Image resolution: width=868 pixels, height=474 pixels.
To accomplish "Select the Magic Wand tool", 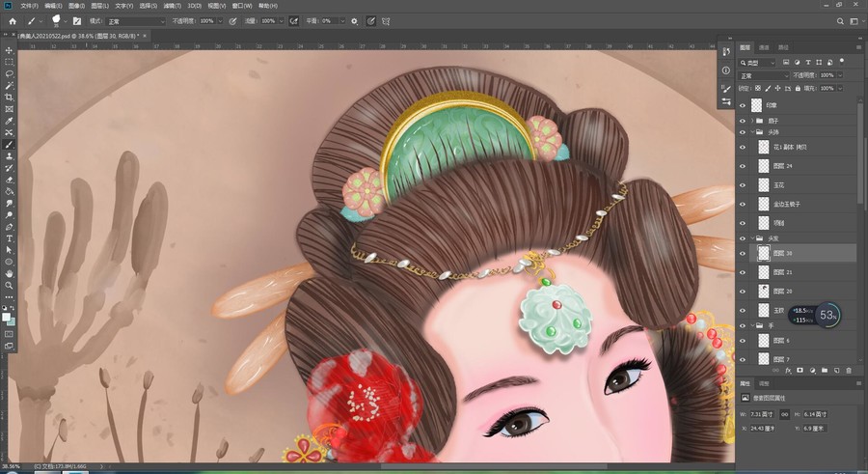I will pyautogui.click(x=9, y=85).
